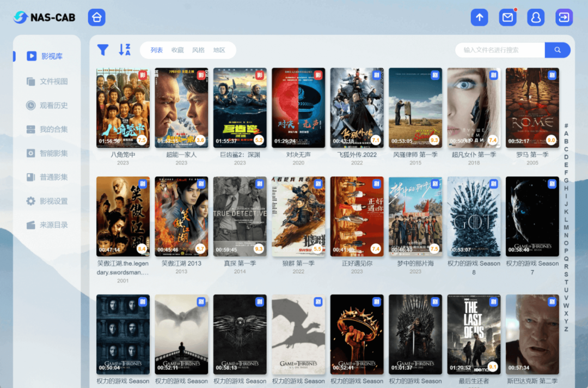
Task: Switch to the 收藏 tab
Action: (177, 50)
